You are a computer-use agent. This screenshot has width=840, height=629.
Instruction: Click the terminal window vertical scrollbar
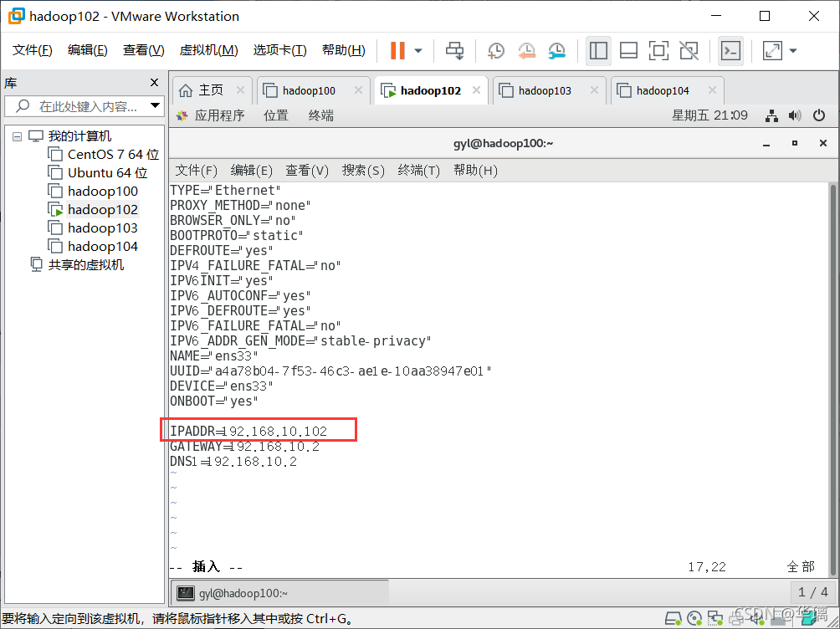[x=832, y=380]
